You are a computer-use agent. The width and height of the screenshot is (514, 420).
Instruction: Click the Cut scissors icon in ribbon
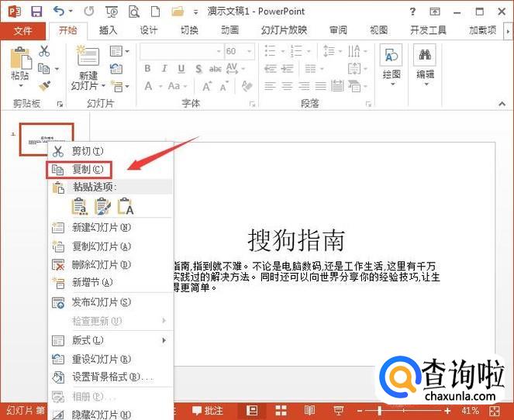(x=44, y=51)
